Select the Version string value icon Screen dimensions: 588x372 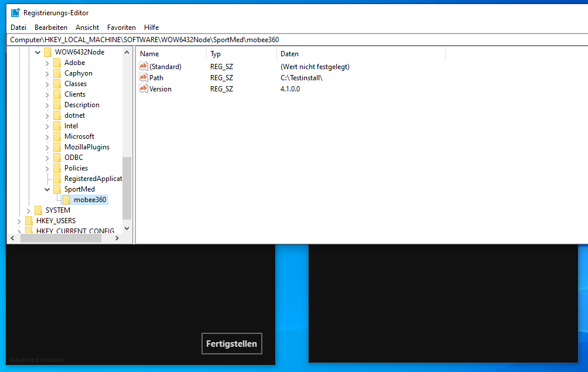tap(143, 88)
